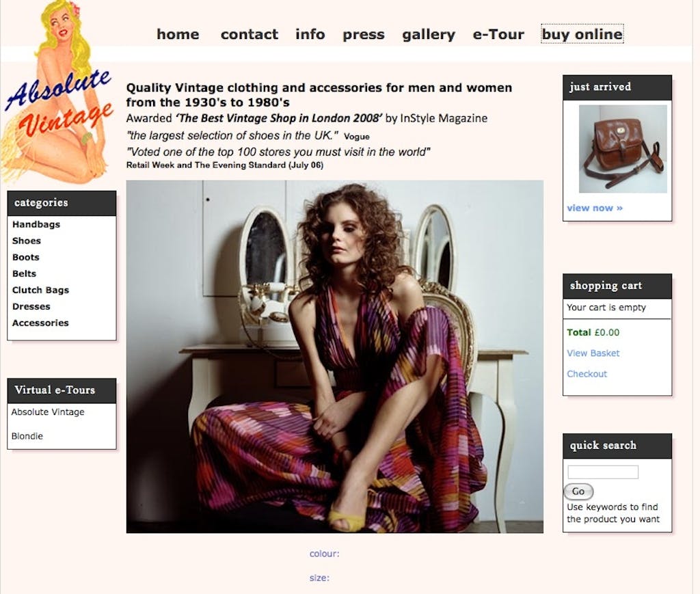Image resolution: width=700 pixels, height=594 pixels.
Task: Click the quick search Go button
Action: pyautogui.click(x=578, y=491)
